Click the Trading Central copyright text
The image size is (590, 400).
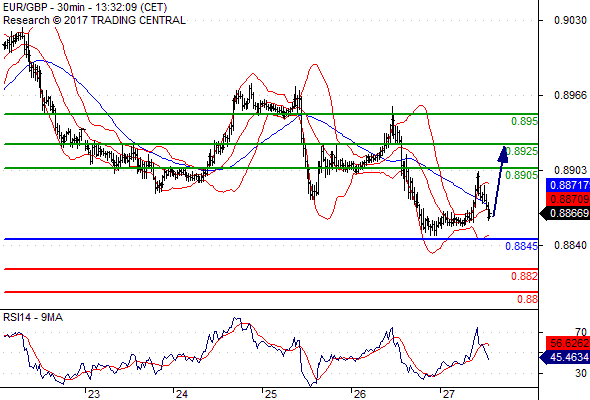94,20
